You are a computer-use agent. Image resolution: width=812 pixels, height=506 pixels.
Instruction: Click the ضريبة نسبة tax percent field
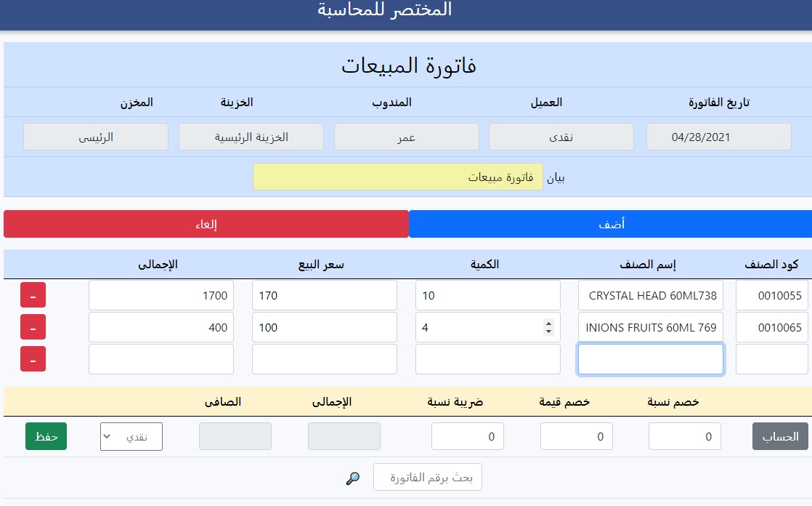(467, 436)
